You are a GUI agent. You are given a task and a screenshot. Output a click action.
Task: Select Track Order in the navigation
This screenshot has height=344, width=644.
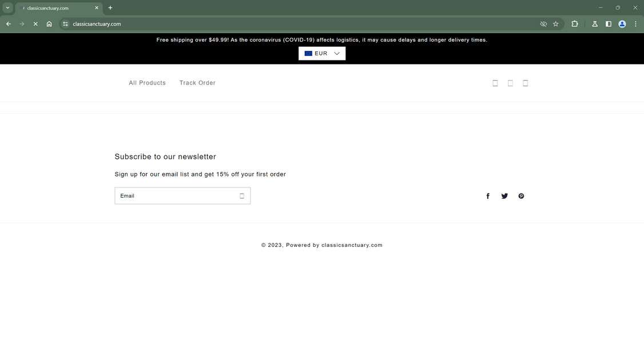point(197,83)
